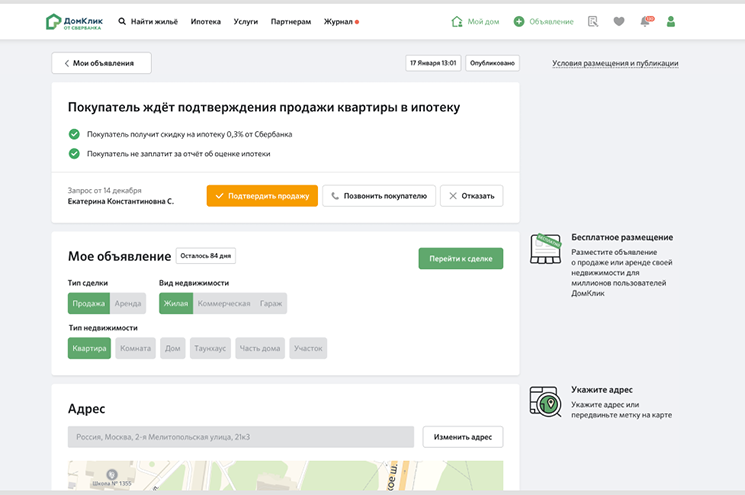Open the Услуги menu item
Viewport: 745px width, 495px height.
click(245, 21)
